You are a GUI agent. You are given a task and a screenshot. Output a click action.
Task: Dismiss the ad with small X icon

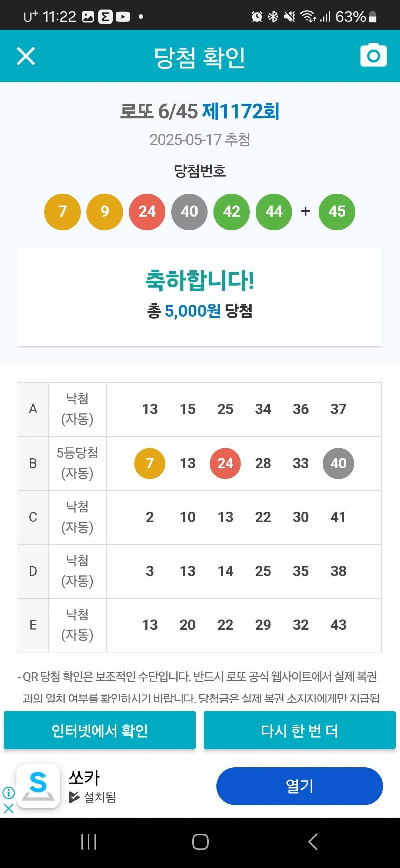pyautogui.click(x=8, y=808)
